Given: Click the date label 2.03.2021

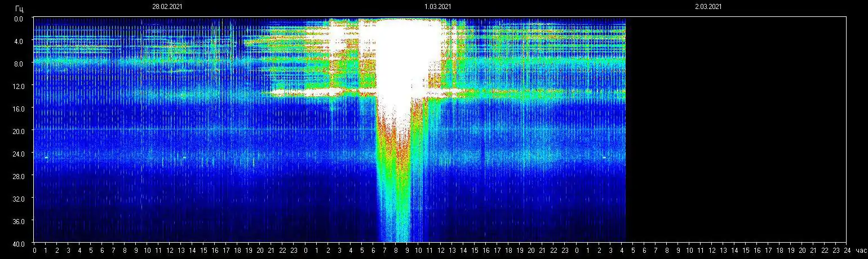Looking at the screenshot, I should click(708, 7).
